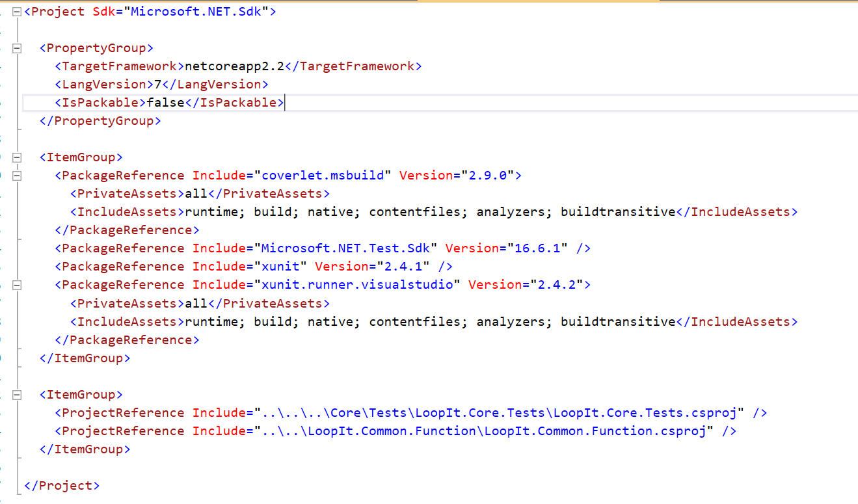Viewport: 858px width, 504px height.
Task: Collapse the PropertyGroup element
Action: pos(16,47)
